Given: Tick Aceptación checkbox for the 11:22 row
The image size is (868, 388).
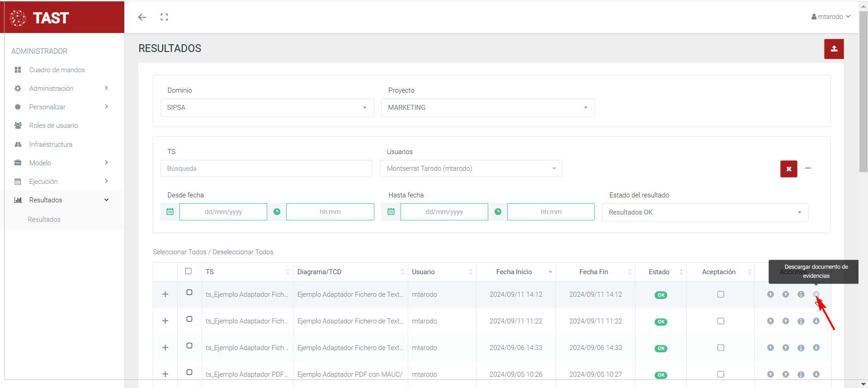Looking at the screenshot, I should pos(721,321).
